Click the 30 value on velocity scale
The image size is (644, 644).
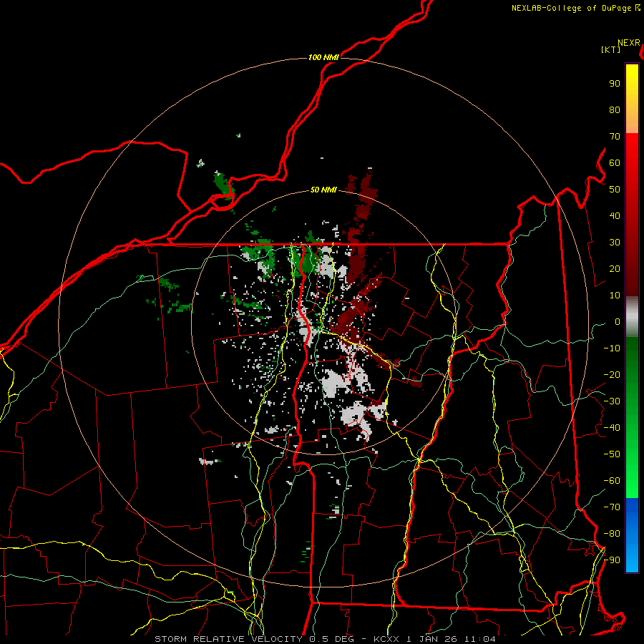click(615, 243)
